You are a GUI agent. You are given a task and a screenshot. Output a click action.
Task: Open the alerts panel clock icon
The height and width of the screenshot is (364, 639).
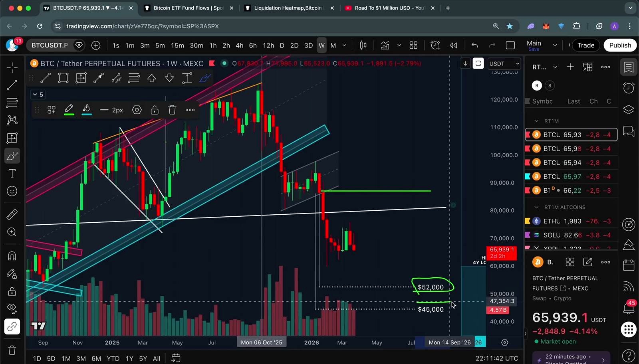pos(629,88)
